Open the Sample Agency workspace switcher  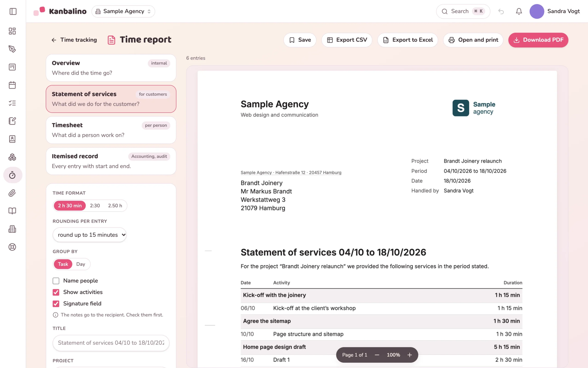[x=123, y=11]
